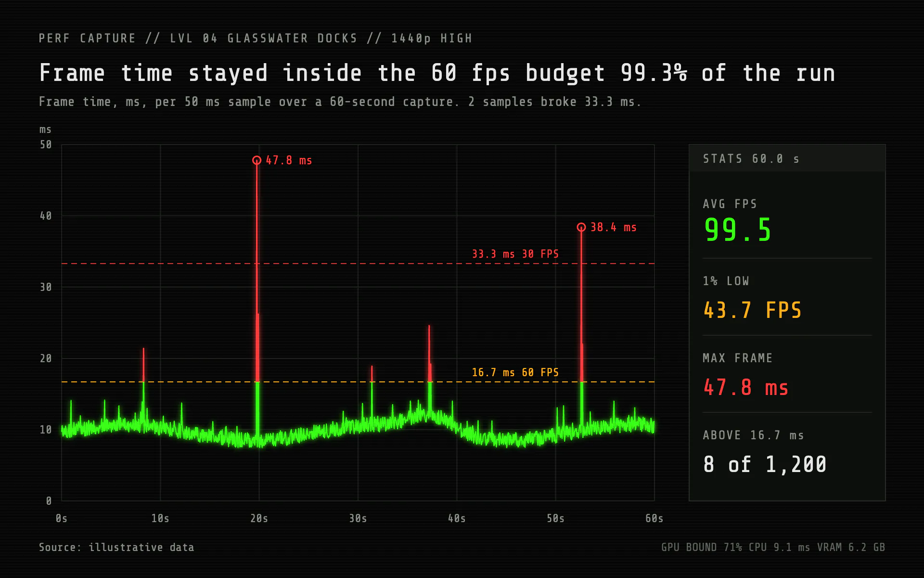Click the MAX FRAME value 47.8 ms

coord(746,387)
